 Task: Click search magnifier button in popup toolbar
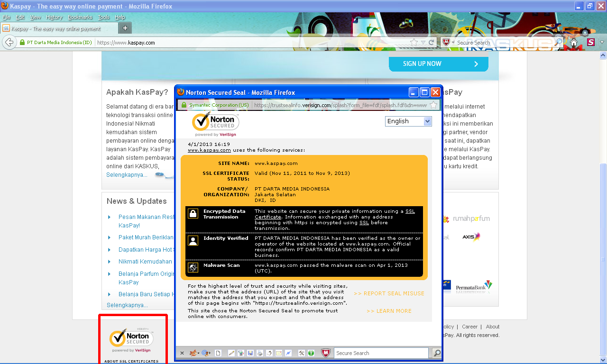click(x=437, y=353)
